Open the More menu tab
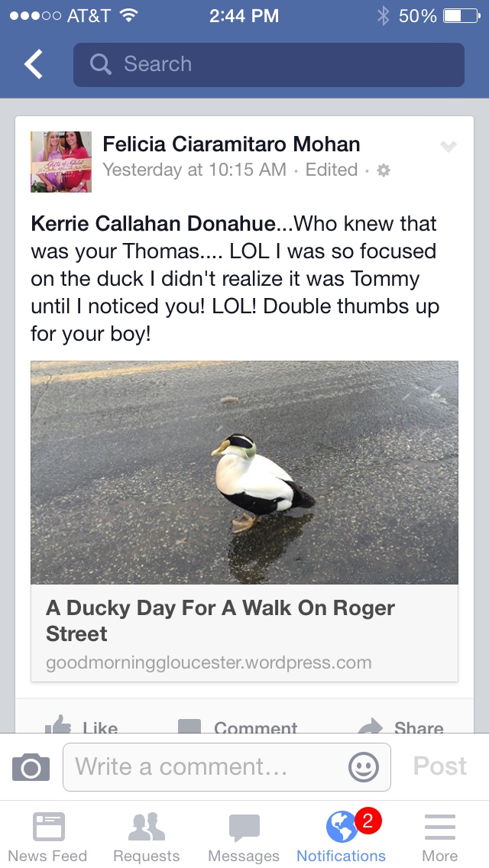 click(x=439, y=837)
